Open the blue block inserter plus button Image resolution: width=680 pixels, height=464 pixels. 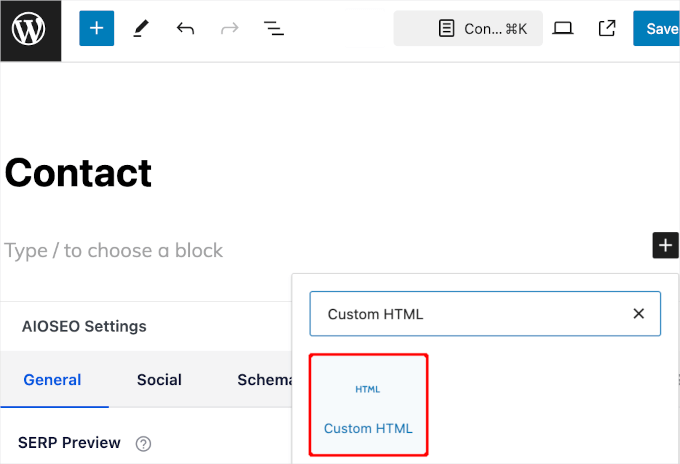tap(96, 29)
